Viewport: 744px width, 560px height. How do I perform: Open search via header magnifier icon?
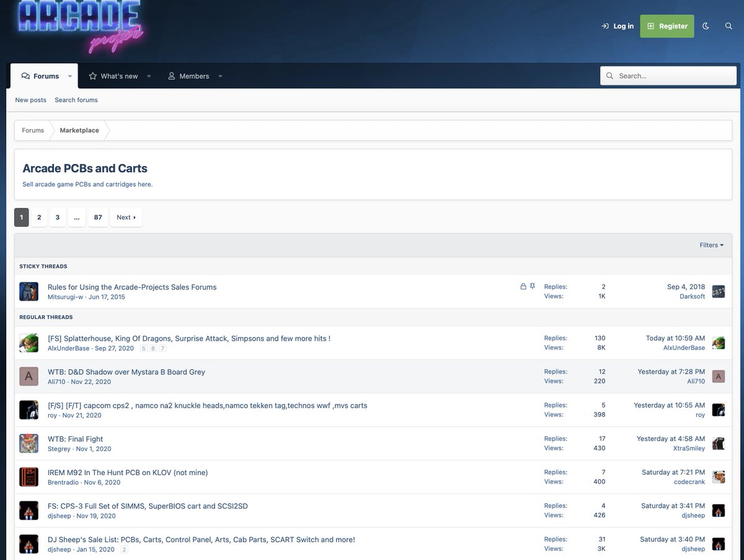728,26
